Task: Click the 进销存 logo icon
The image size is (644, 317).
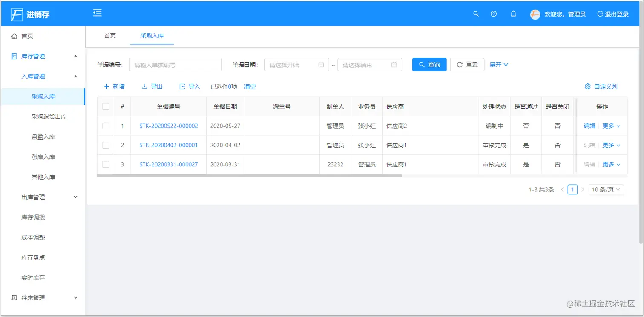Action: tap(17, 14)
